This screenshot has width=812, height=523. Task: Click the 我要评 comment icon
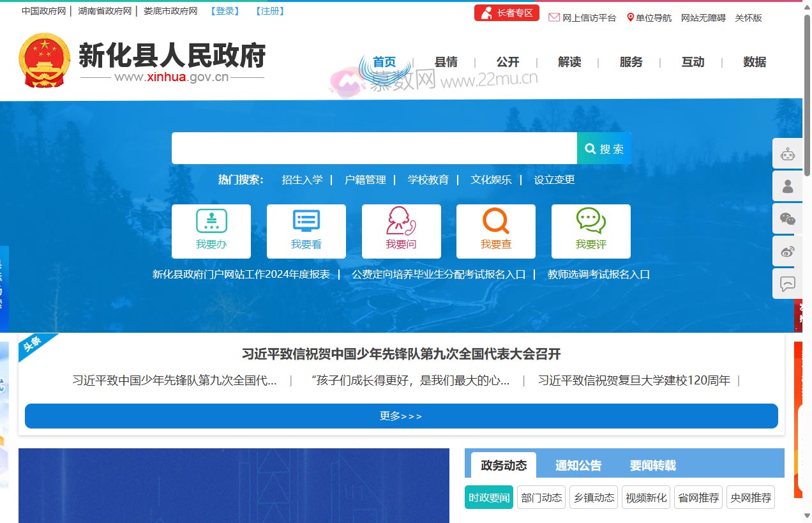pyautogui.click(x=590, y=231)
